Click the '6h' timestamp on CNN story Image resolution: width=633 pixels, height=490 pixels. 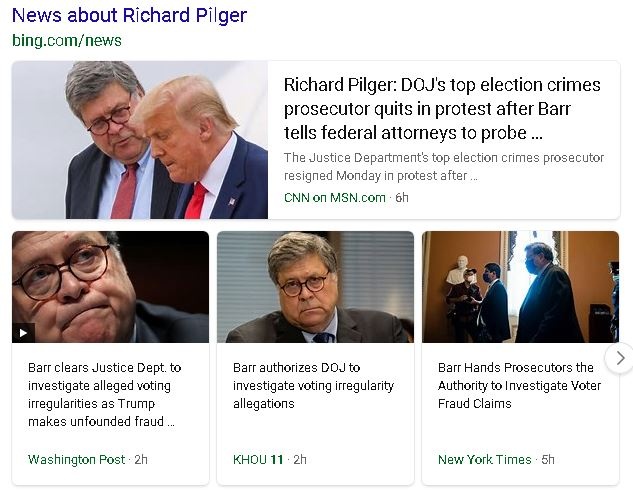point(402,197)
